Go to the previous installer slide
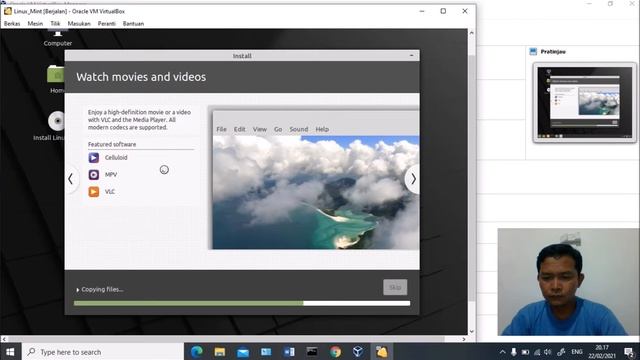This screenshot has width=640, height=360. 71,179
